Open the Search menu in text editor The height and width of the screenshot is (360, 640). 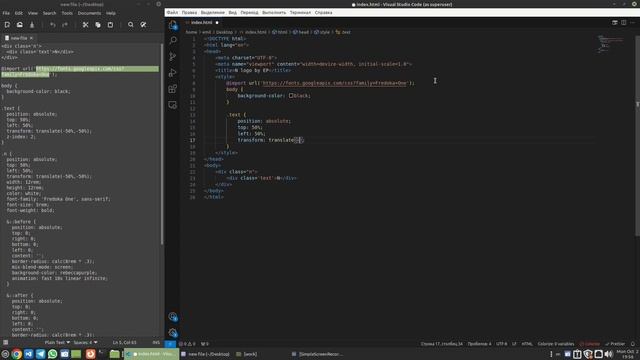click(x=49, y=13)
